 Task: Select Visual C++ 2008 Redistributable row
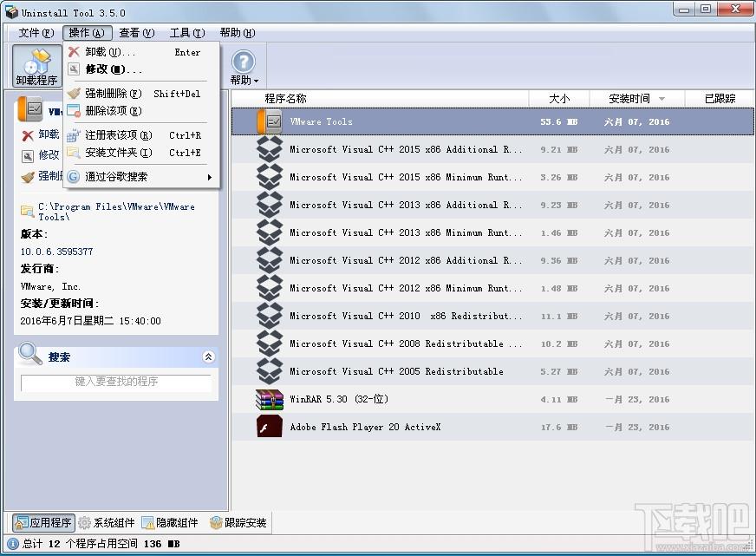point(492,343)
